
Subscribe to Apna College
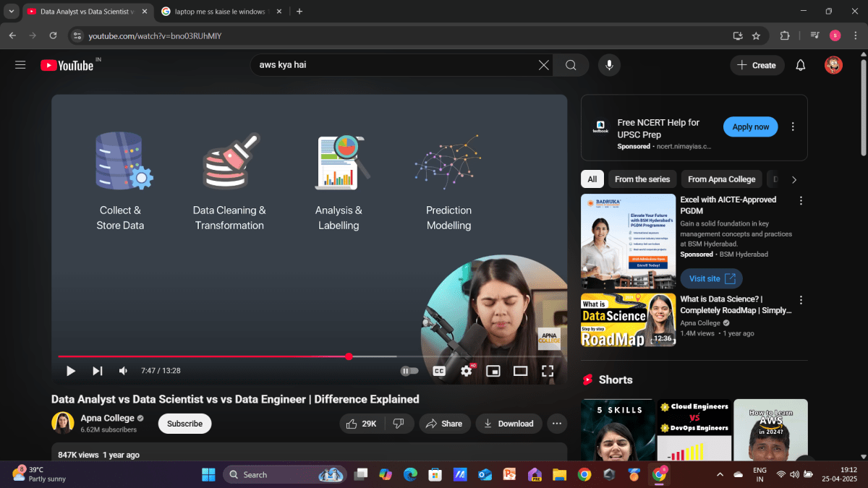click(184, 424)
